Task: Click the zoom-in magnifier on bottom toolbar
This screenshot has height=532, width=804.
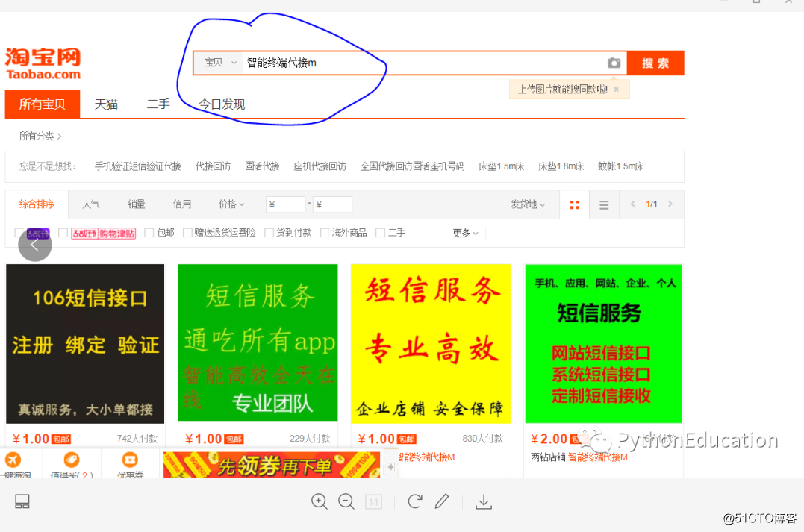Action: pyautogui.click(x=320, y=501)
